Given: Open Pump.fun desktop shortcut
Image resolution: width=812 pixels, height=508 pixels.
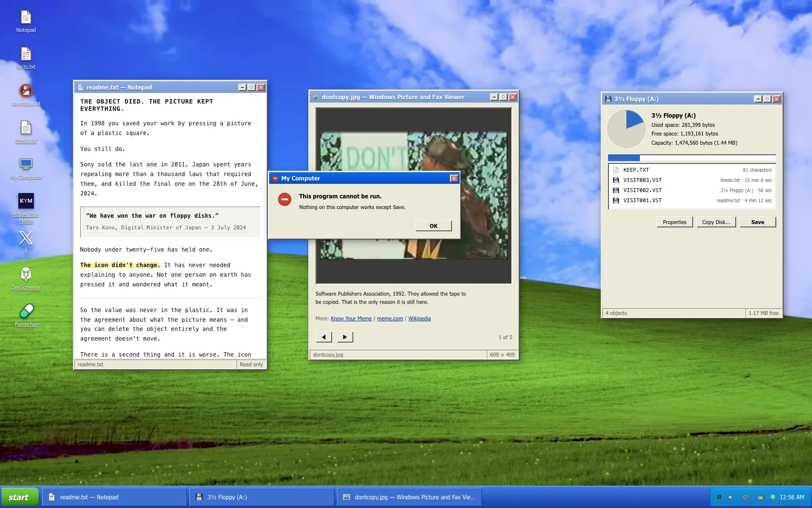Looking at the screenshot, I should [x=26, y=316].
